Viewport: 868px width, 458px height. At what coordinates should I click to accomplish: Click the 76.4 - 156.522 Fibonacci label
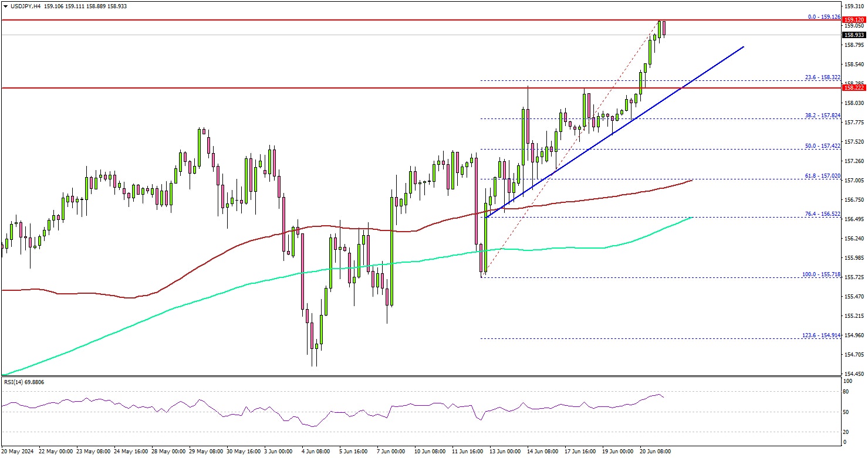(822, 213)
